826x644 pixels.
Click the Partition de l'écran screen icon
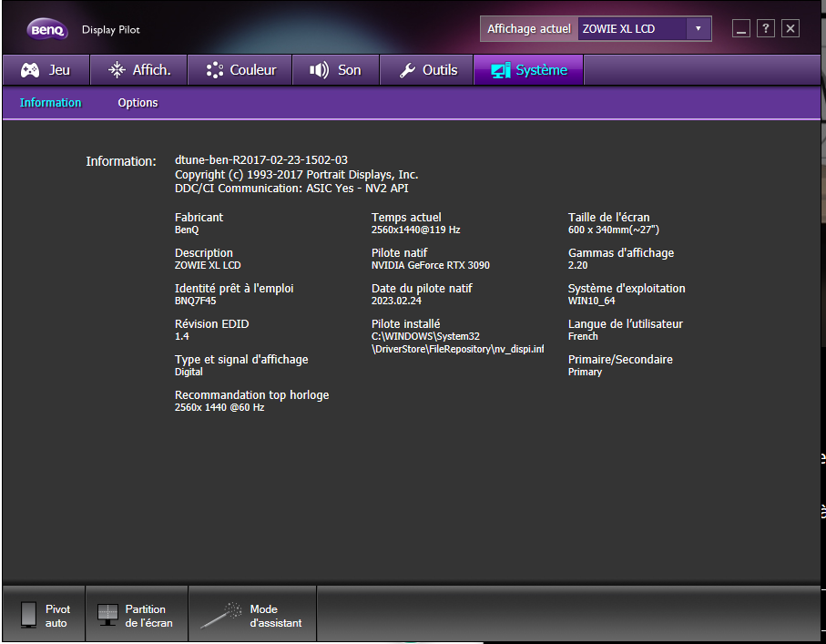107,615
